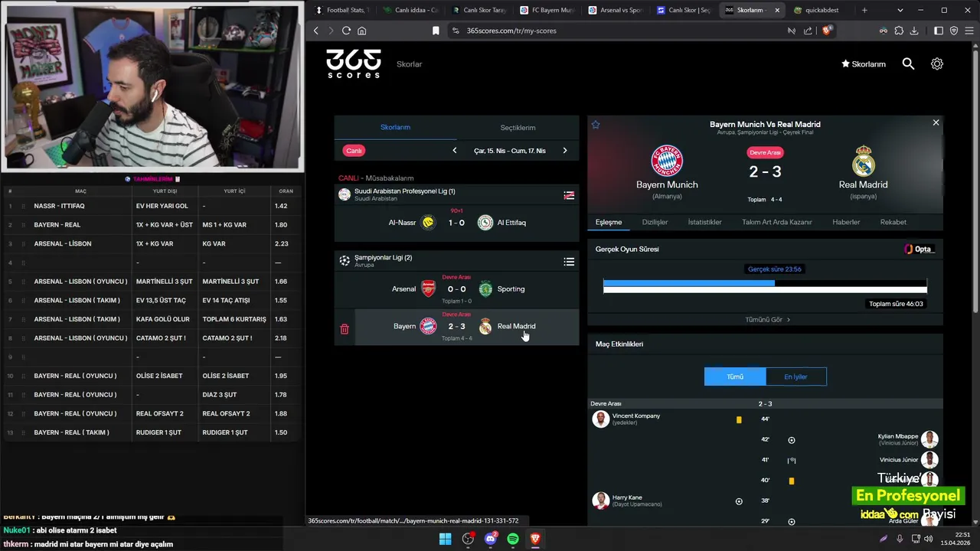The height and width of the screenshot is (551, 980).
Task: Open OBS Studio from taskbar
Action: tap(468, 539)
